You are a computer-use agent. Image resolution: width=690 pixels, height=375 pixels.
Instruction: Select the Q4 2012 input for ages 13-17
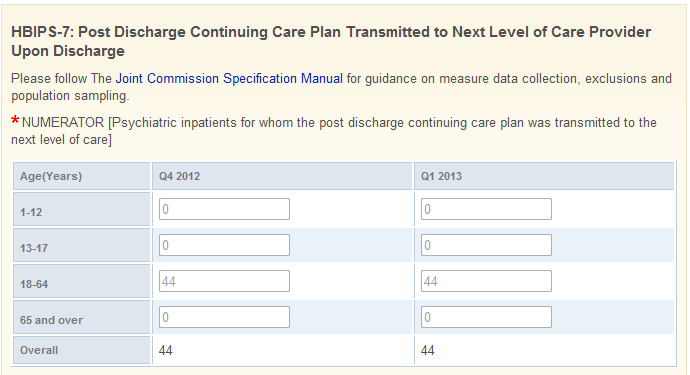224,245
